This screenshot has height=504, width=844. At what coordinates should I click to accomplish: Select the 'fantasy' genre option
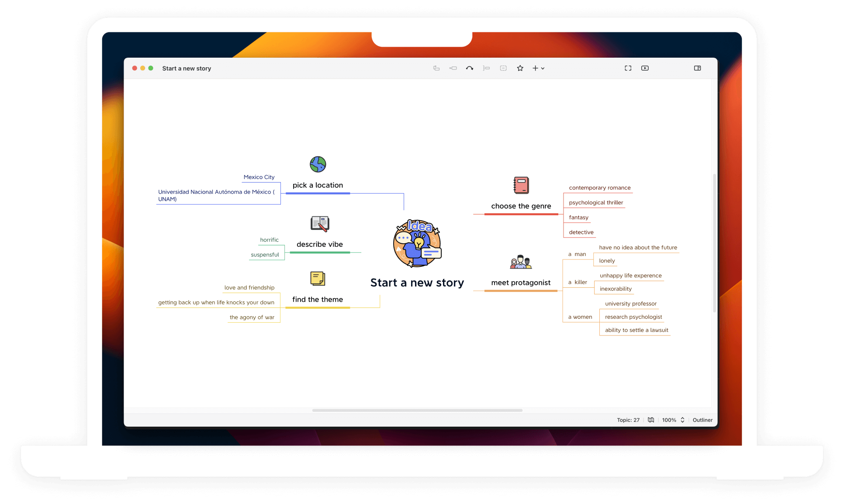tap(578, 217)
